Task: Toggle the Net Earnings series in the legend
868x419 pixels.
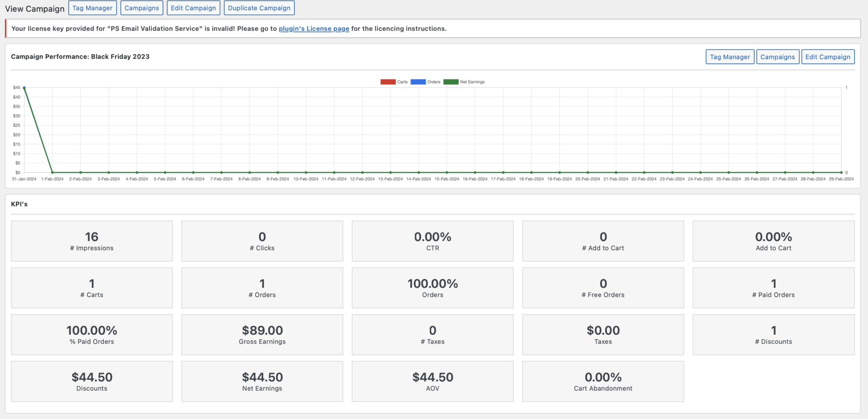Action: coord(472,81)
